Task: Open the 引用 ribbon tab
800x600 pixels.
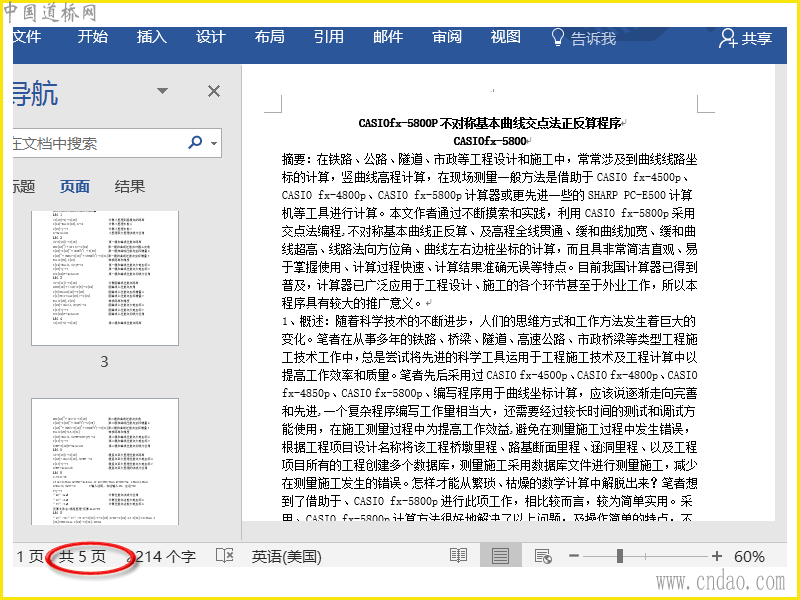Action: (x=329, y=38)
